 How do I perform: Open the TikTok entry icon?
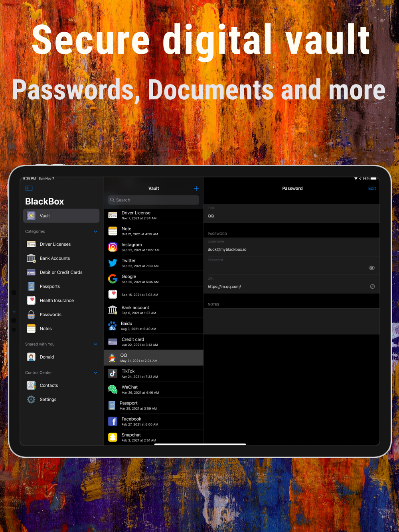click(113, 374)
